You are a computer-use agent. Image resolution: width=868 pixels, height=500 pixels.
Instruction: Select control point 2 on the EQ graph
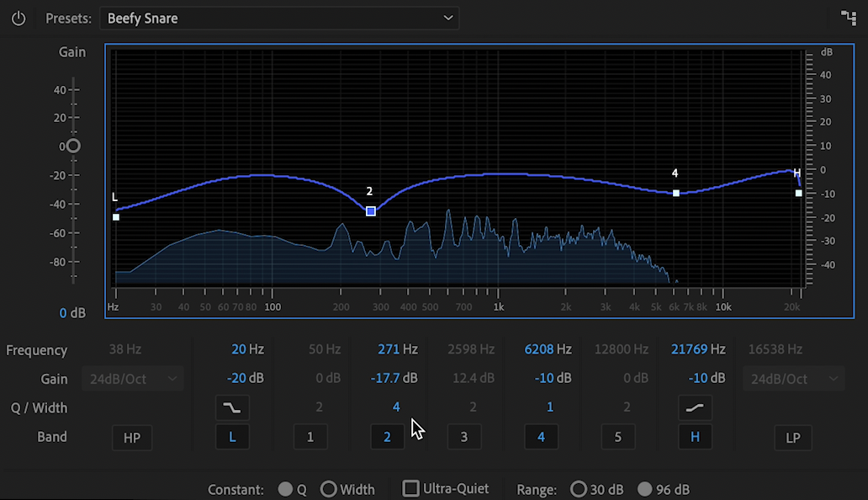370,210
